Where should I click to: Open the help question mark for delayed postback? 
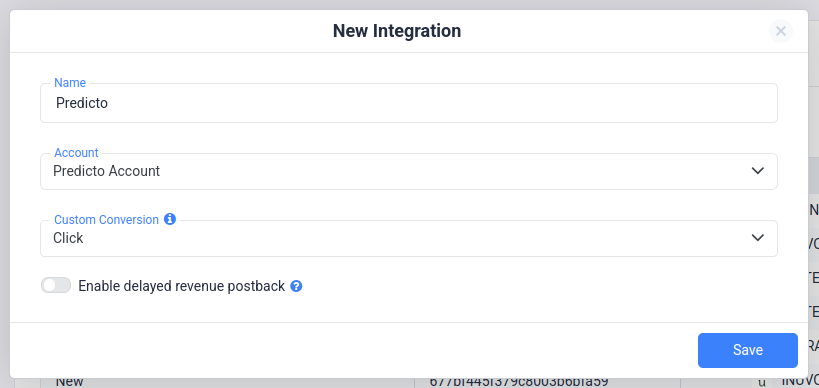point(296,286)
